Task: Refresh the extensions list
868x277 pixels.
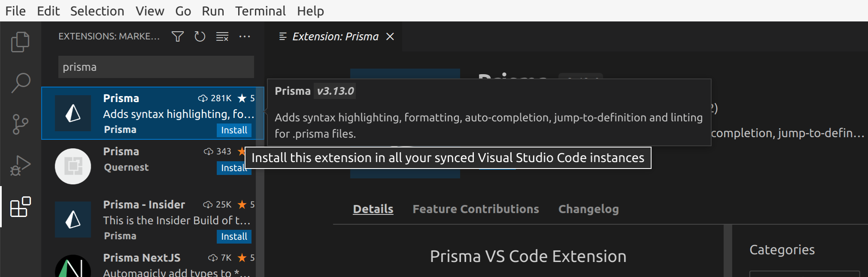Action: [200, 36]
